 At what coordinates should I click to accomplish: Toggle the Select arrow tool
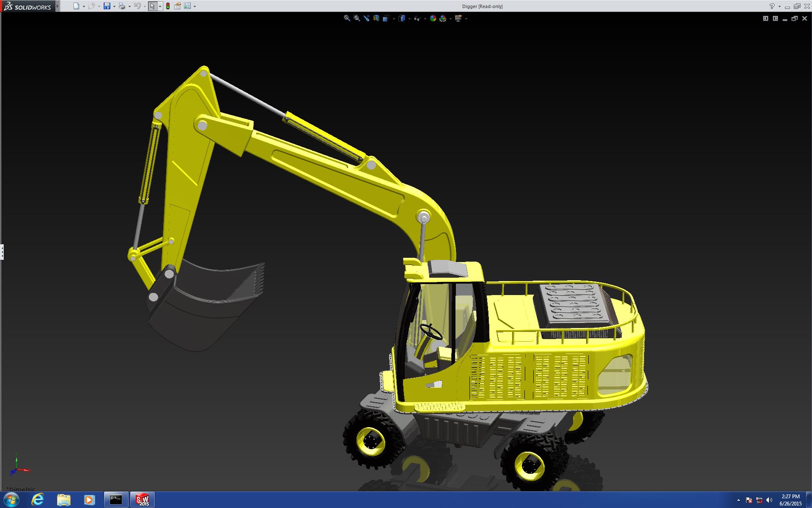click(x=152, y=6)
